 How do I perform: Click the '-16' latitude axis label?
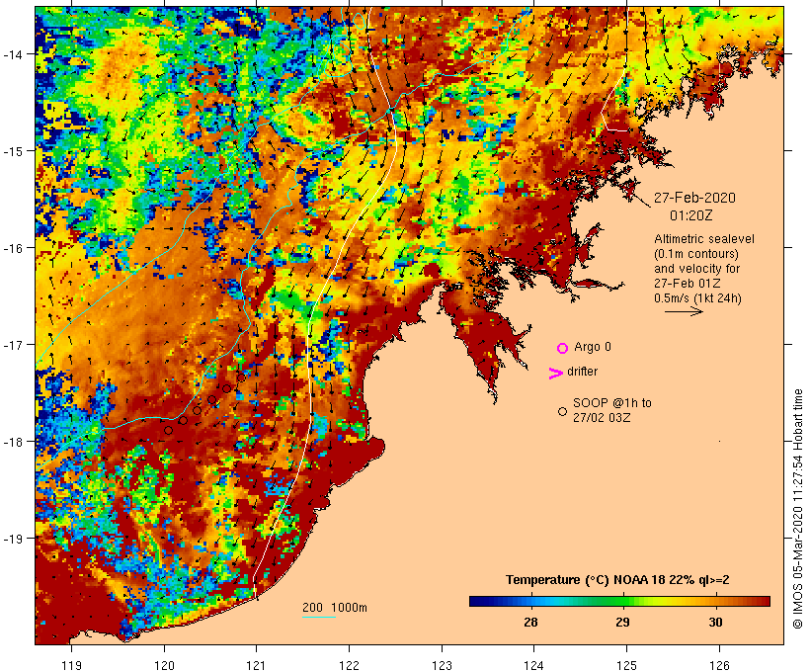[13, 248]
